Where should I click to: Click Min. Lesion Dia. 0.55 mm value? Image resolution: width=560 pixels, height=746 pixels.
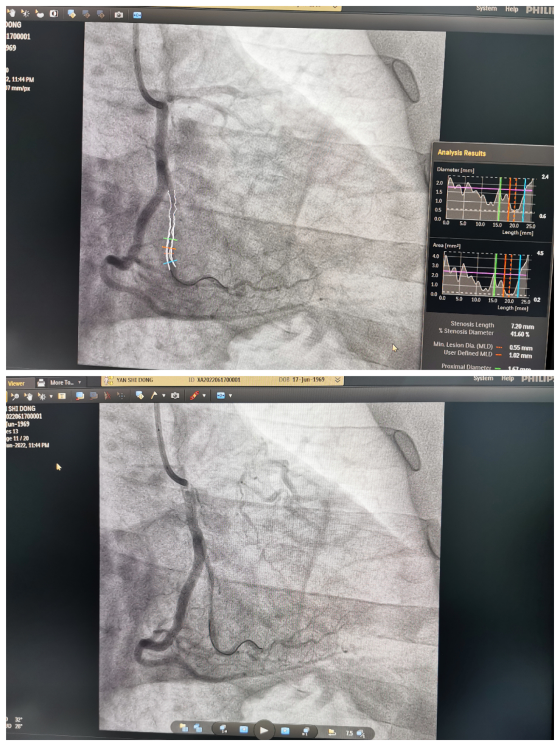(521, 348)
